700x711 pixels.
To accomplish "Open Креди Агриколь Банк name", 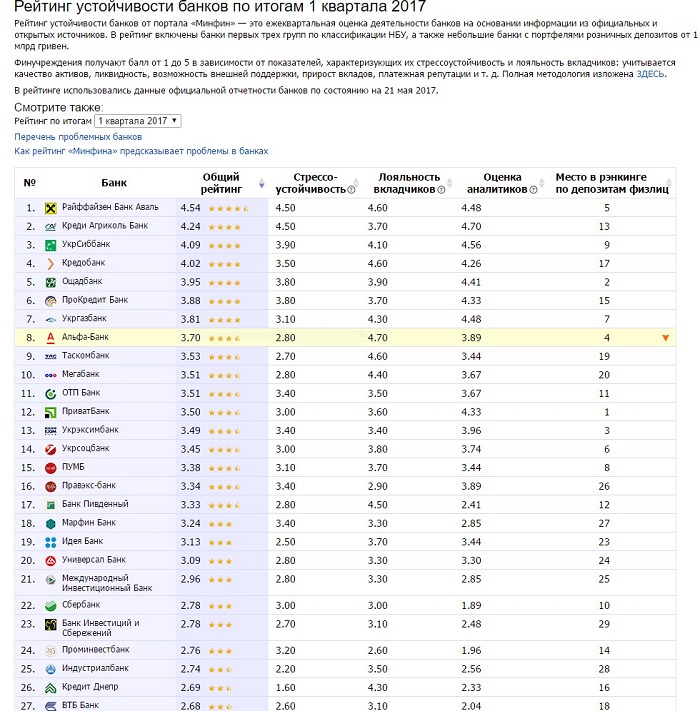I will click(105, 226).
